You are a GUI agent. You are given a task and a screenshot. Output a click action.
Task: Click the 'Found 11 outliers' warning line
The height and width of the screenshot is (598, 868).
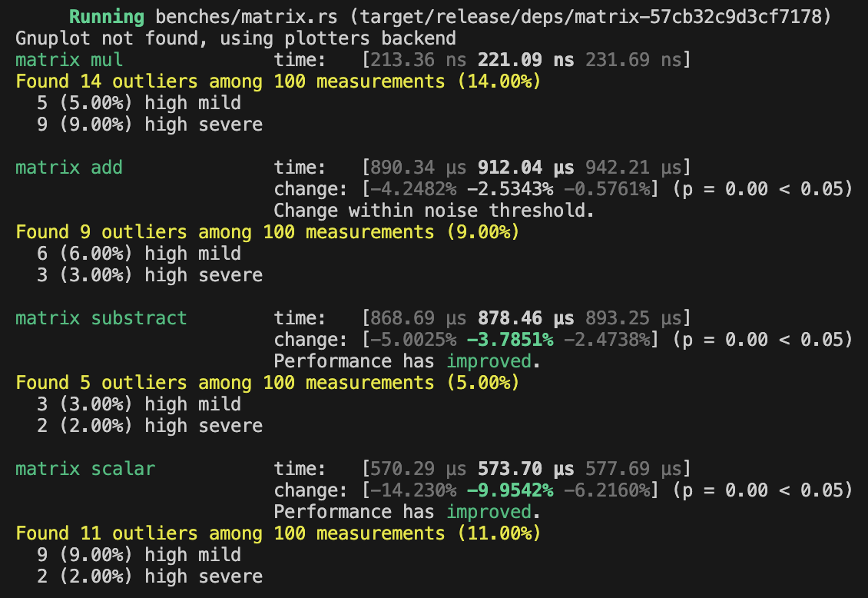click(x=278, y=533)
